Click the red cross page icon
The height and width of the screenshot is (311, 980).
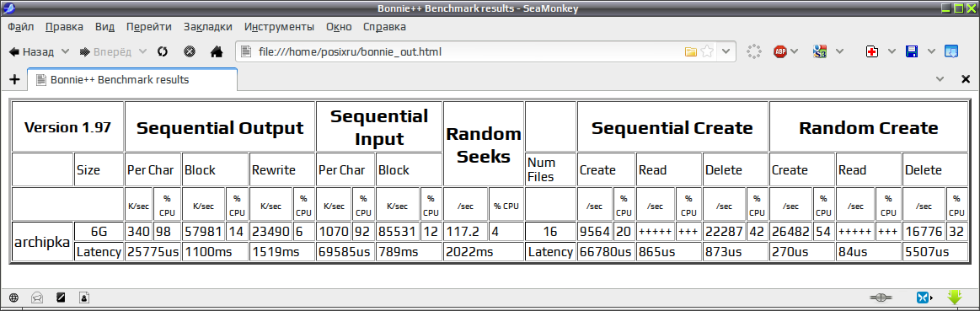(872, 51)
